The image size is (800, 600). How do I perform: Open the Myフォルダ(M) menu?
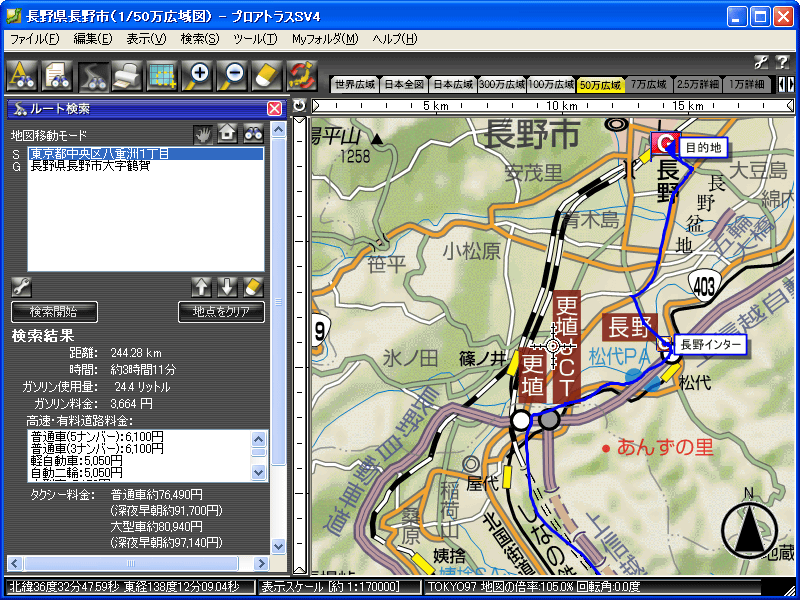325,39
